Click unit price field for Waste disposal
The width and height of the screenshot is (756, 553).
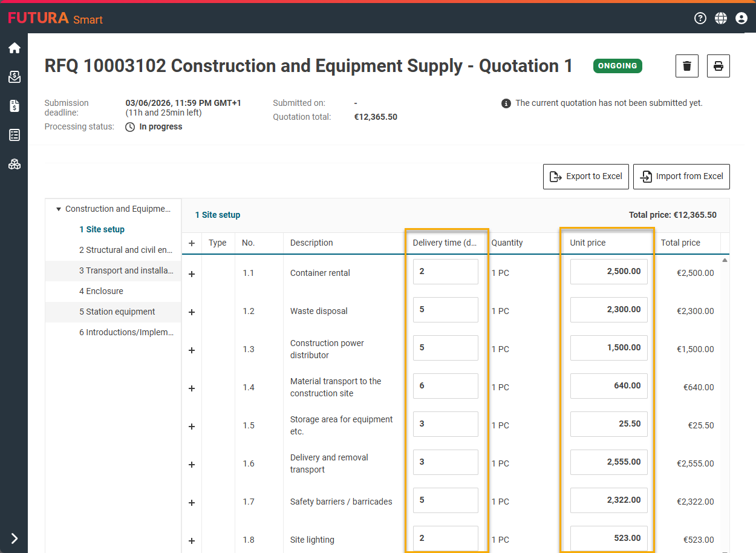(x=608, y=310)
